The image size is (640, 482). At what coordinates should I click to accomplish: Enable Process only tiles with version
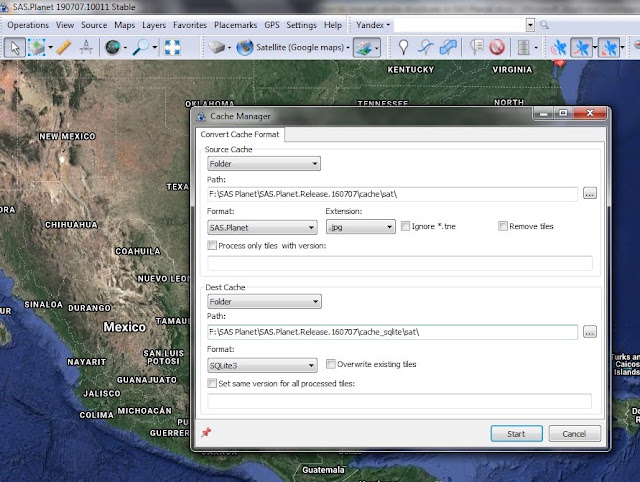tap(212, 245)
